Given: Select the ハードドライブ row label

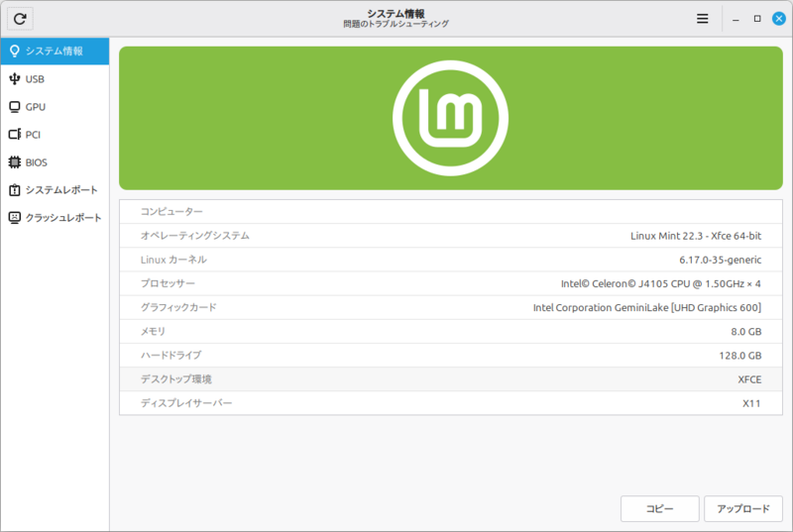Looking at the screenshot, I should pyautogui.click(x=170, y=356).
